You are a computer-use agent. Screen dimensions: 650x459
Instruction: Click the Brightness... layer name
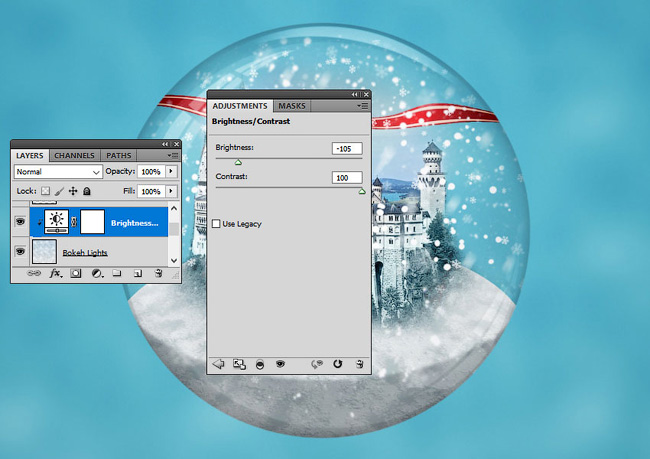[x=134, y=223]
